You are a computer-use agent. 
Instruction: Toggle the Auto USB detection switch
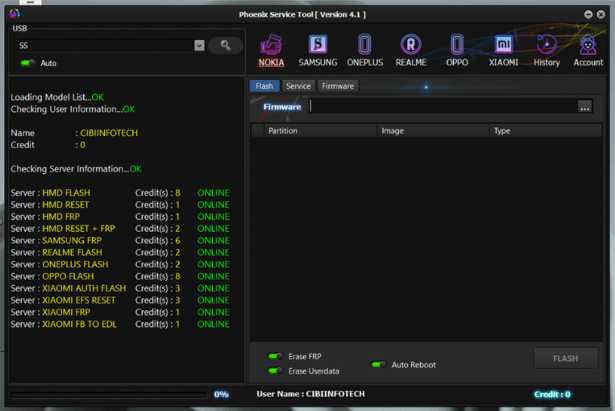click(x=28, y=63)
